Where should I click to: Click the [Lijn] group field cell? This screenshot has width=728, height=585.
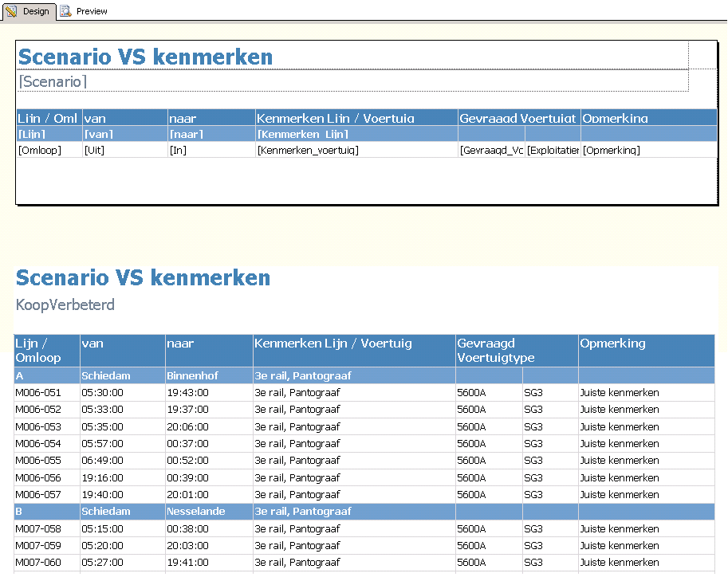[49, 134]
